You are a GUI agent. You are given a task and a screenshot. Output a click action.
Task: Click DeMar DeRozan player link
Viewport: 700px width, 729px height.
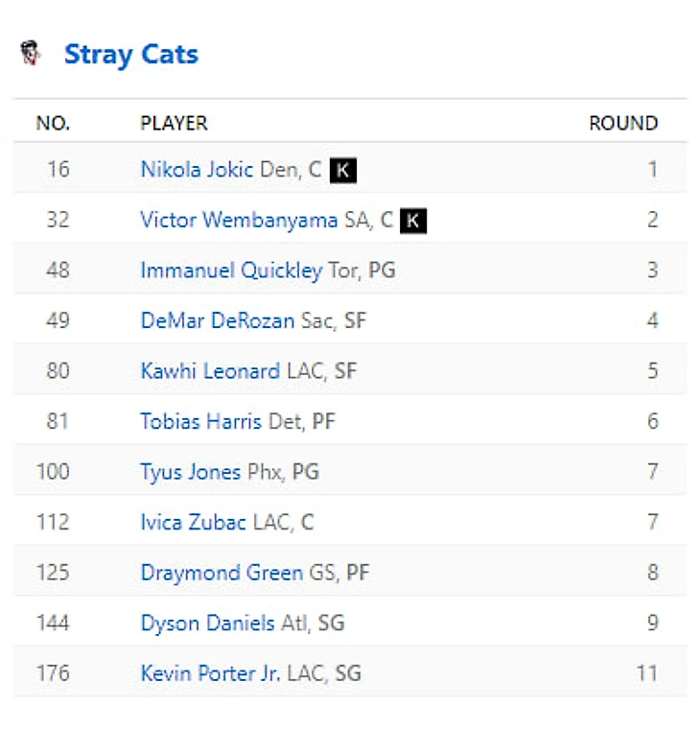point(217,320)
